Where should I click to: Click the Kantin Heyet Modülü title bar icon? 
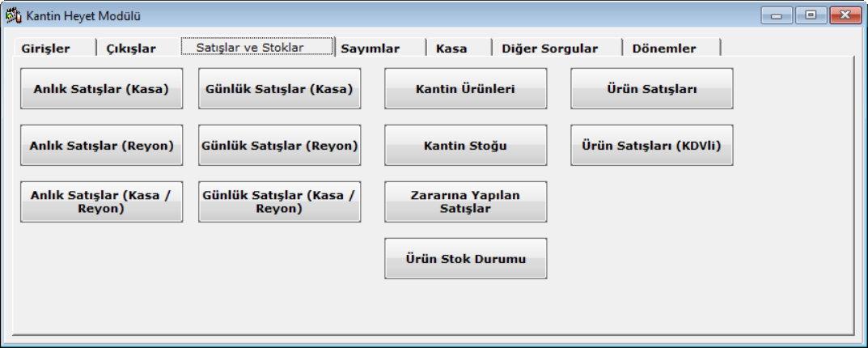(13, 15)
